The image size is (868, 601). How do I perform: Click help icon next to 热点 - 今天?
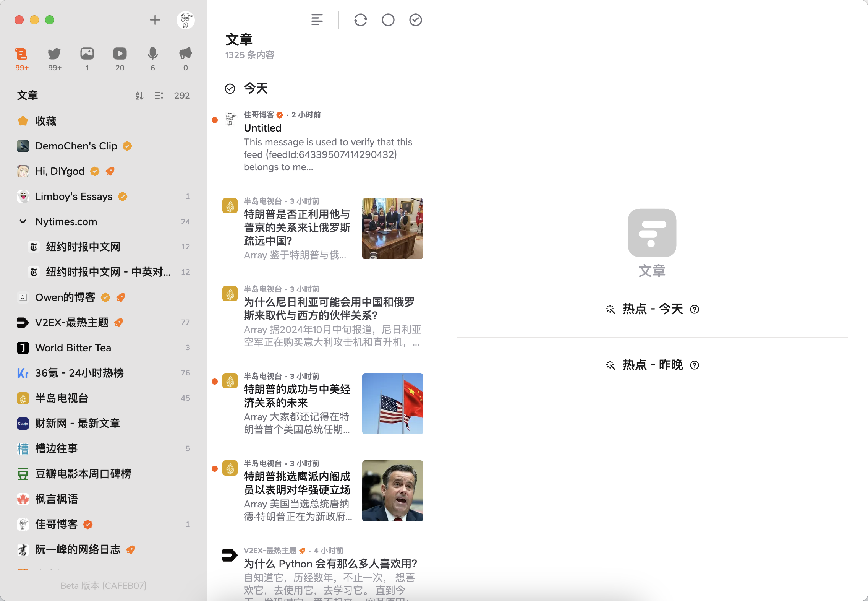tap(695, 309)
